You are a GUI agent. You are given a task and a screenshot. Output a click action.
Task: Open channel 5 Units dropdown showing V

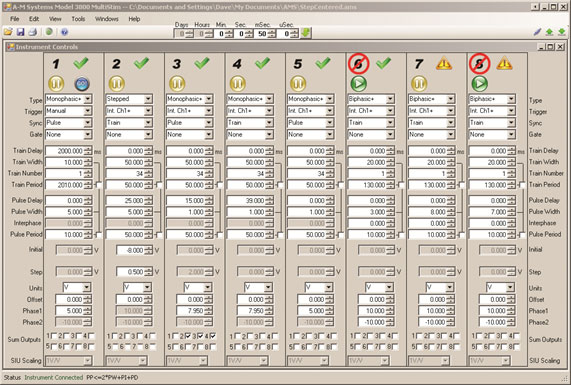[x=319, y=288]
